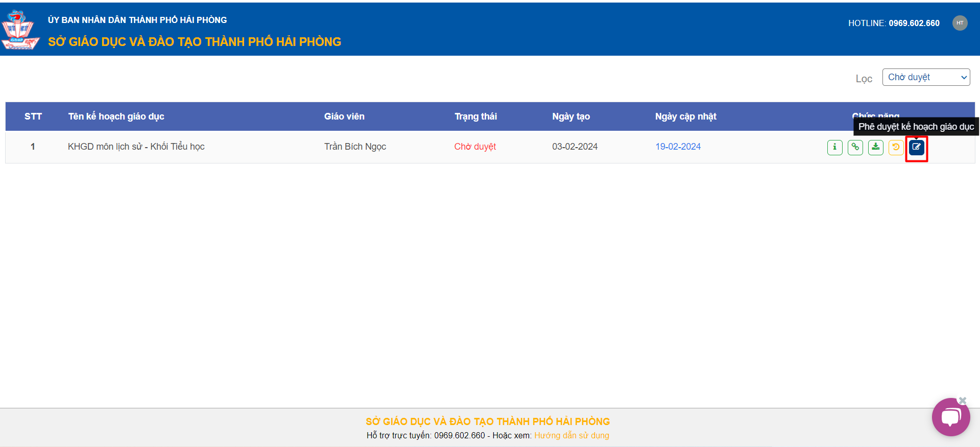The image size is (980, 447).
Task: Select the KHGD môn lịch sử row name
Action: pyautogui.click(x=136, y=147)
